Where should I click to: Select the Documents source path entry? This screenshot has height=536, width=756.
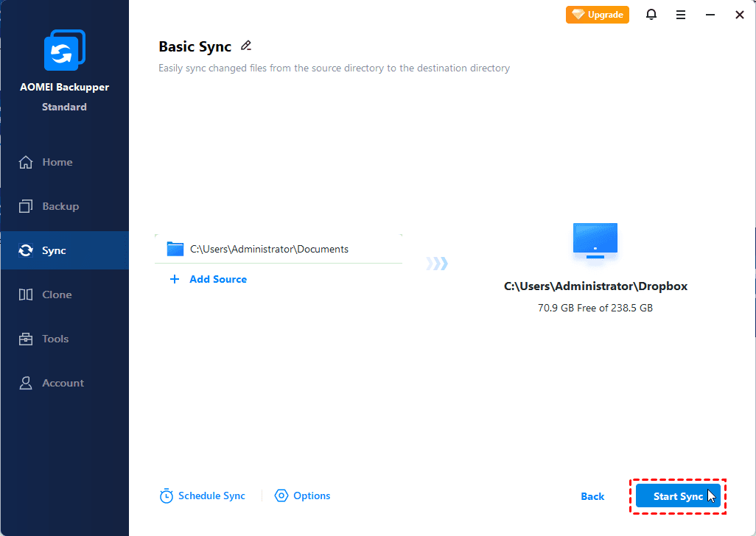(269, 249)
